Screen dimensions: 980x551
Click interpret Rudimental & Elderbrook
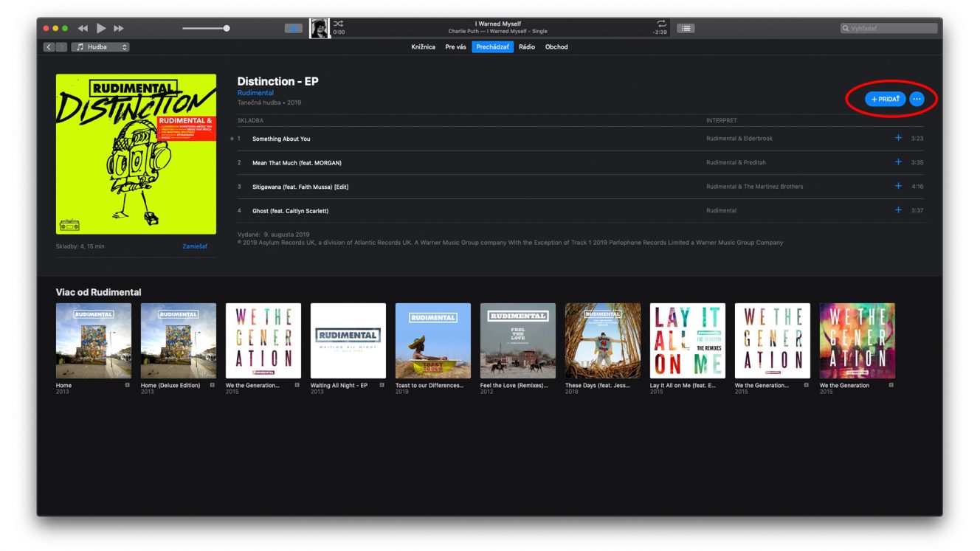click(739, 139)
